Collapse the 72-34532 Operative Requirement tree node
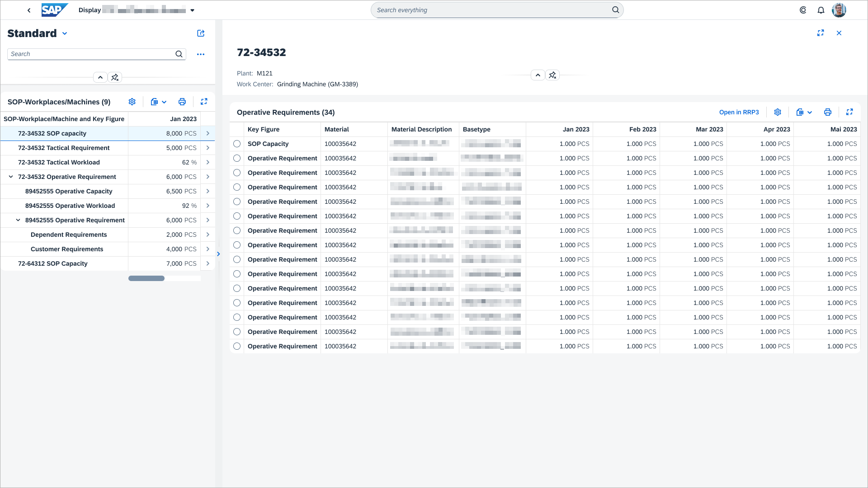This screenshot has height=488, width=868. click(11, 177)
